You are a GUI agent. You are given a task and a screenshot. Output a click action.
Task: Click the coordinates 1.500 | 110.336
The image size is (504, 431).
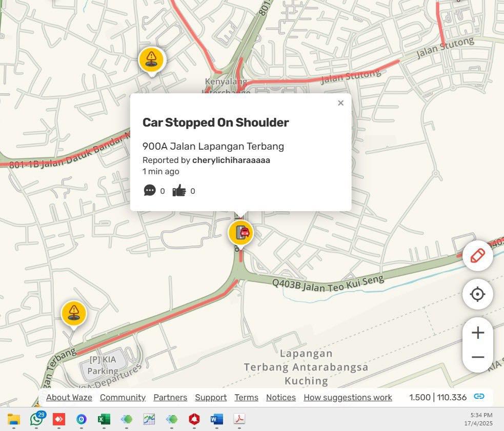click(438, 397)
